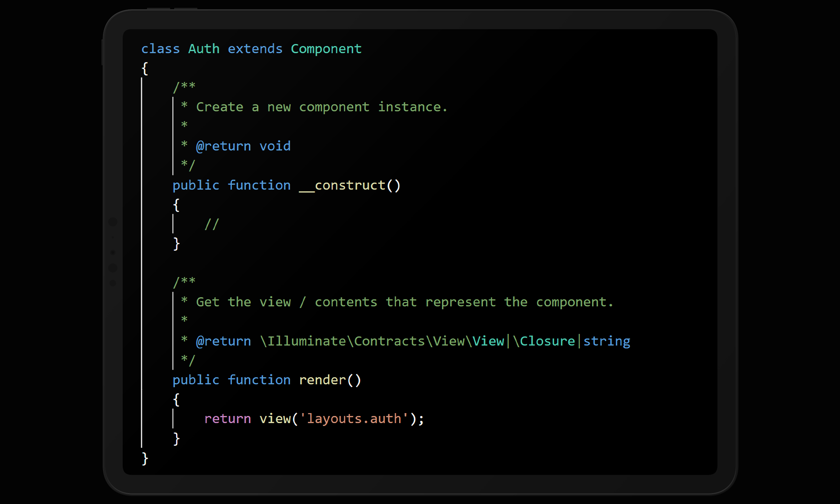Viewport: 840px width, 504px height.
Task: Click "@return void" in first docblock
Action: [x=243, y=146]
